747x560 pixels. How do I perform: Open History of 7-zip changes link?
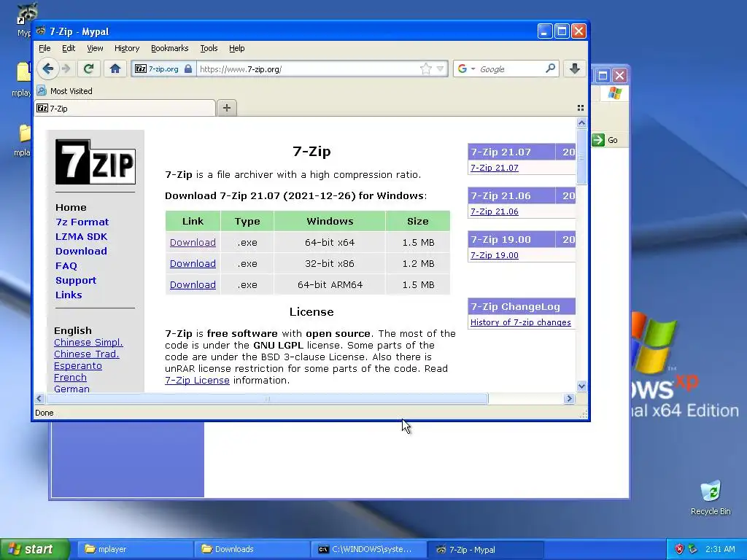pyautogui.click(x=521, y=322)
